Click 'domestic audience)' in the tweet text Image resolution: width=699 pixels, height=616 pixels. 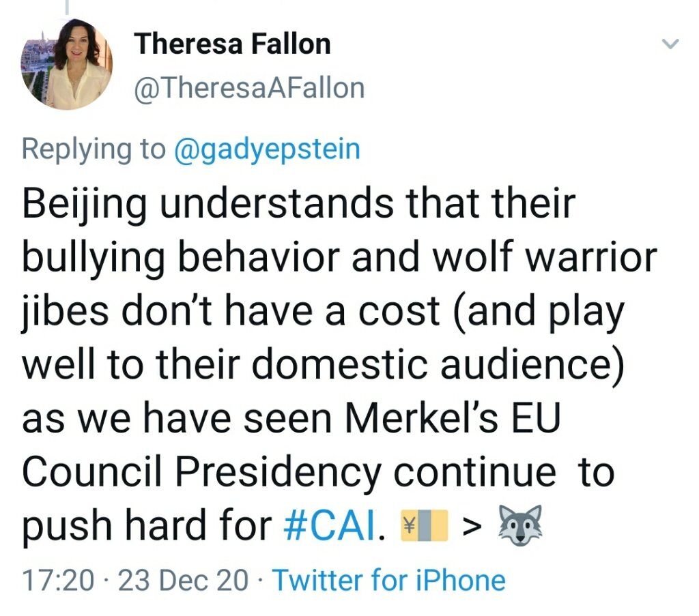click(x=438, y=364)
